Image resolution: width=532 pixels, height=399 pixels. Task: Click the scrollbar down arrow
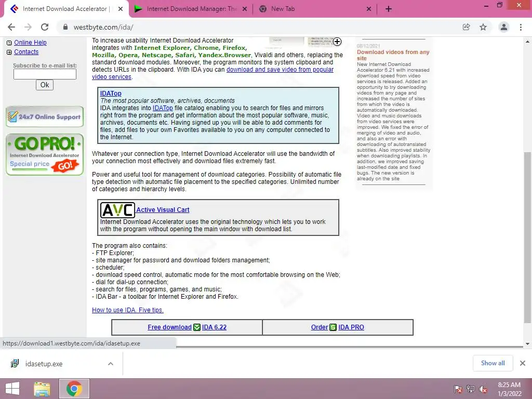coord(527,344)
